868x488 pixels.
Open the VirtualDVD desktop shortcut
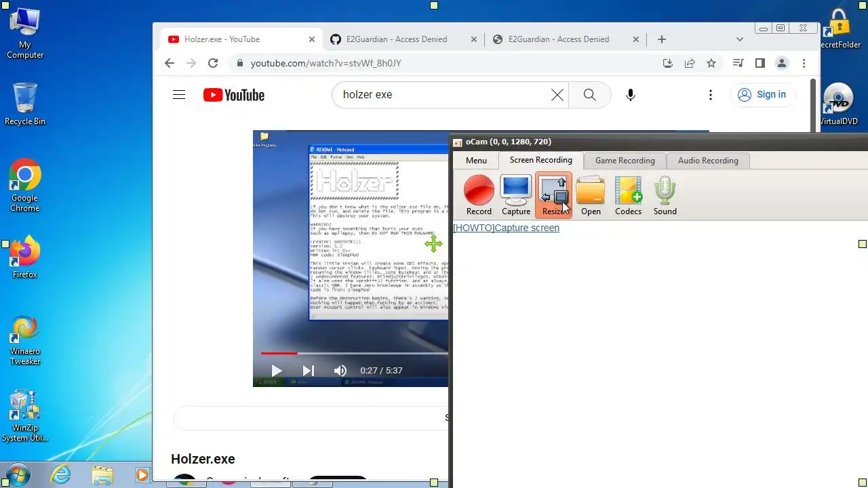(840, 104)
